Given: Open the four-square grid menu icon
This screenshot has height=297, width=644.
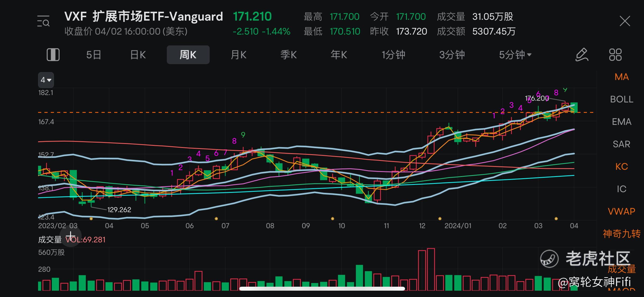Looking at the screenshot, I should [x=615, y=55].
